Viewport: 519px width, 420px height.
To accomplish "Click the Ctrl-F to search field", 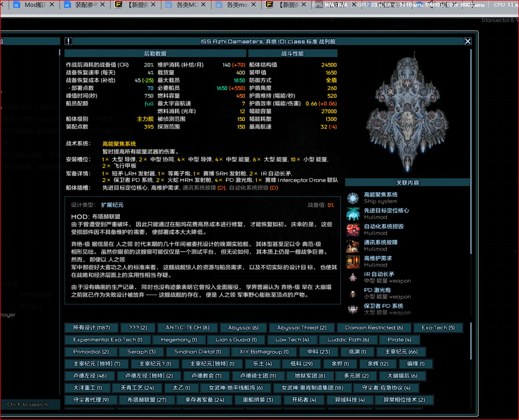I will (x=28, y=405).
